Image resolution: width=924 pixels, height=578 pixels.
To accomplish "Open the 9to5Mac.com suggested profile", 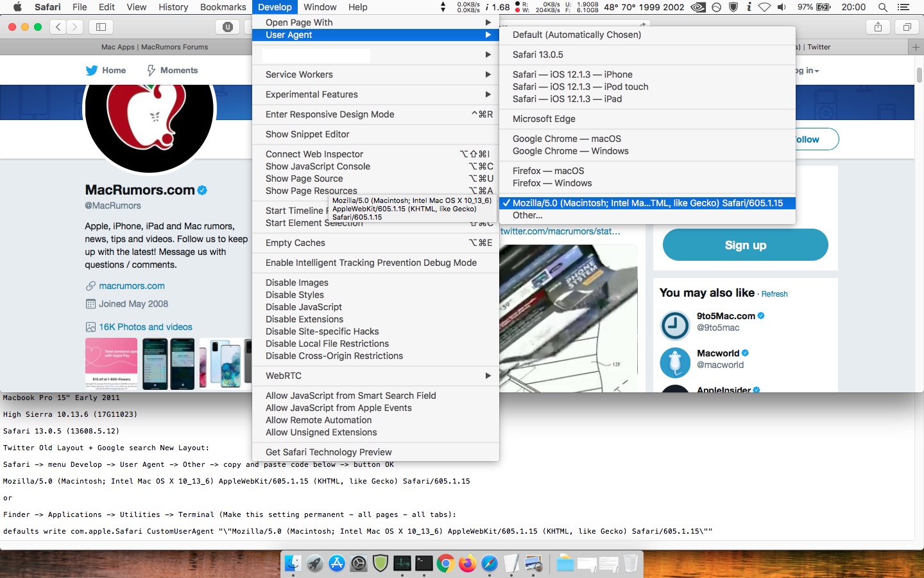I will (726, 316).
